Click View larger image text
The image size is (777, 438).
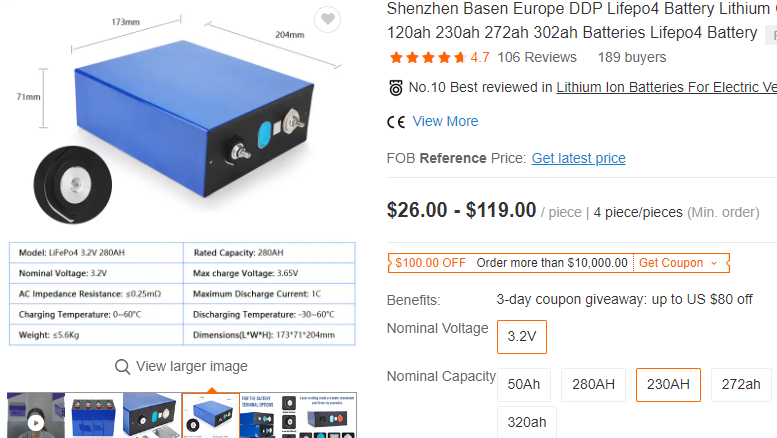click(x=192, y=366)
